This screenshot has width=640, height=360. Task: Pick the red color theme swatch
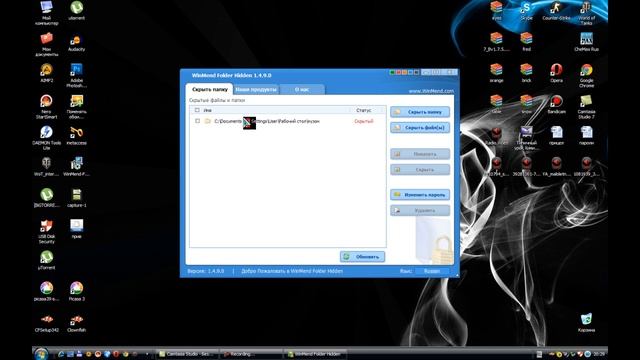tap(398, 72)
